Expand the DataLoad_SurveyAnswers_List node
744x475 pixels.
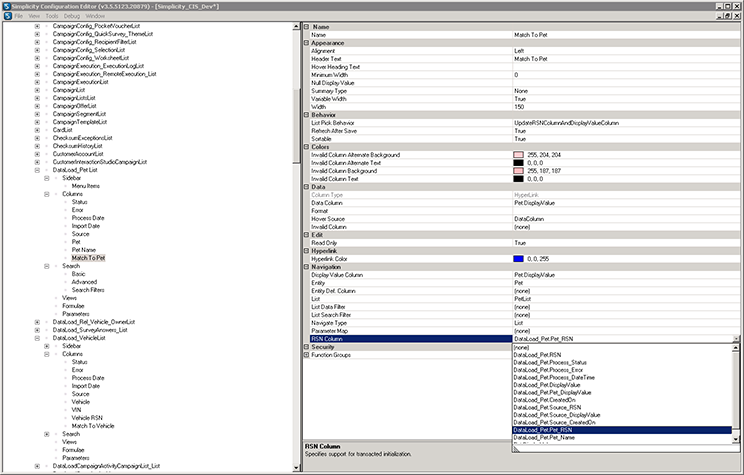[x=37, y=330]
